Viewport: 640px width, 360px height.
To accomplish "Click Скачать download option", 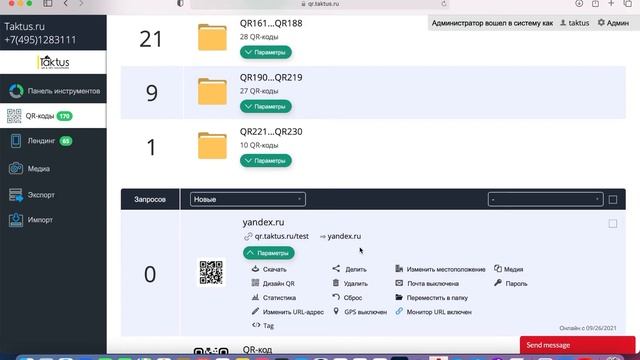I will [x=269, y=269].
